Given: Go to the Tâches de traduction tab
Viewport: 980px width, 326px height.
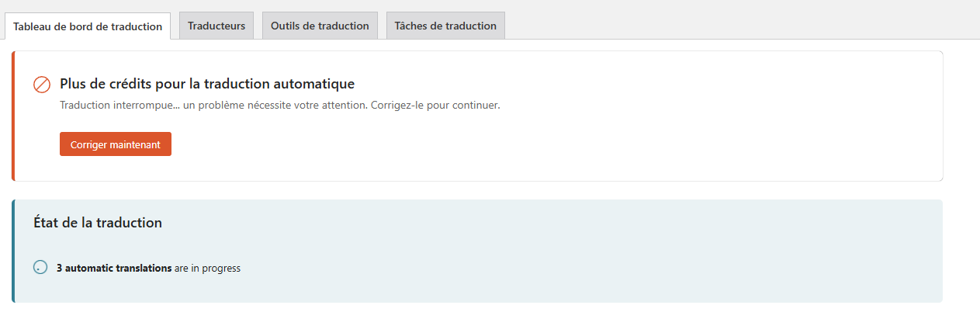Looking at the screenshot, I should (x=445, y=26).
